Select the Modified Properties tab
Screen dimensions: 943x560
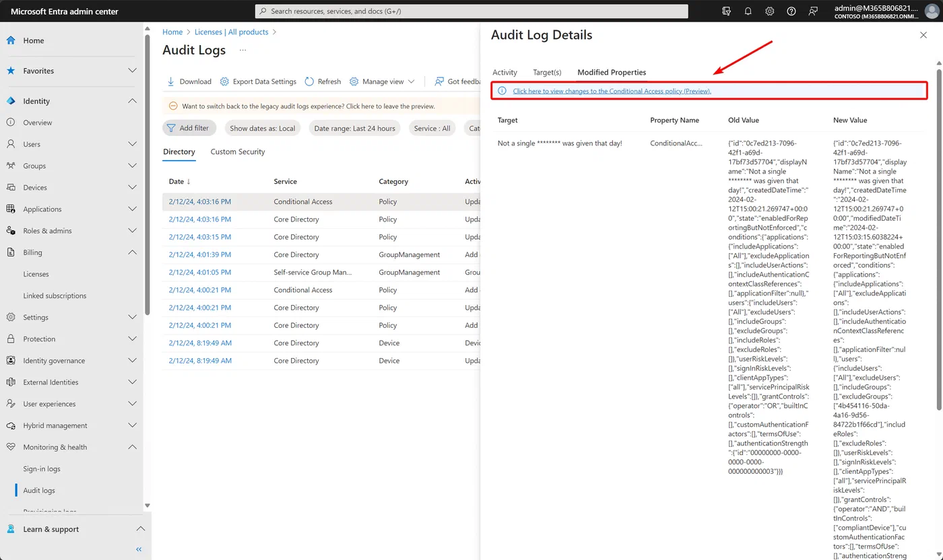(612, 72)
